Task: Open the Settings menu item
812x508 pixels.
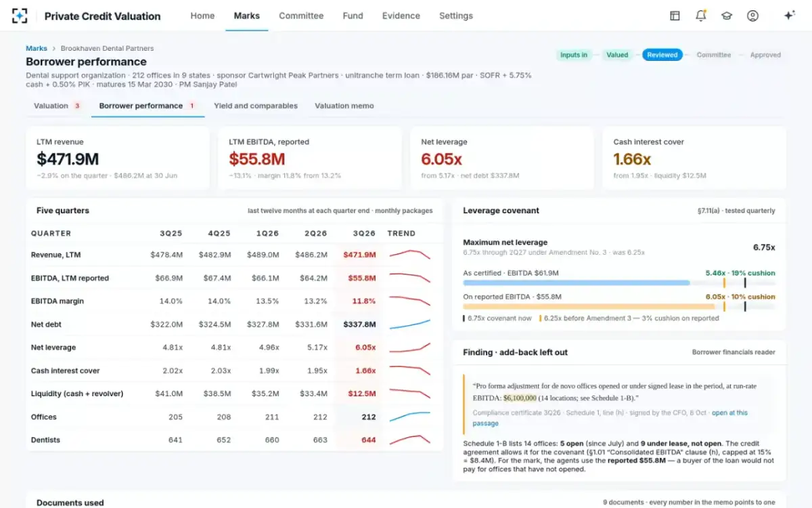Action: point(456,16)
